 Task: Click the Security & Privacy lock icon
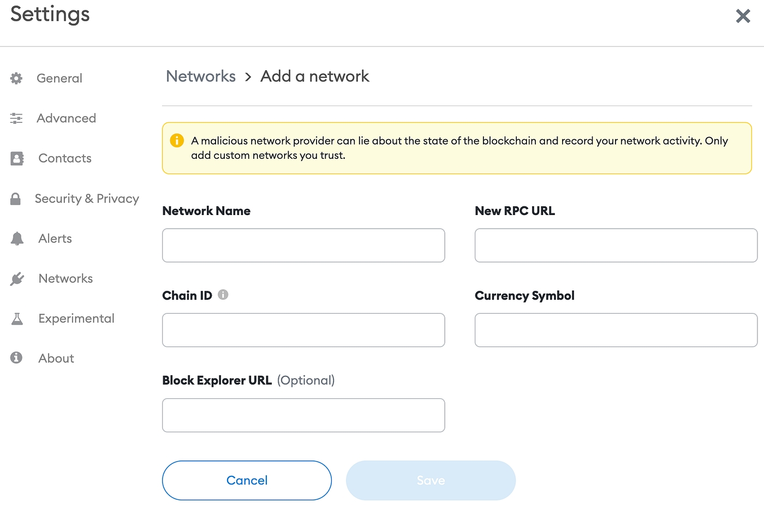pyautogui.click(x=16, y=199)
